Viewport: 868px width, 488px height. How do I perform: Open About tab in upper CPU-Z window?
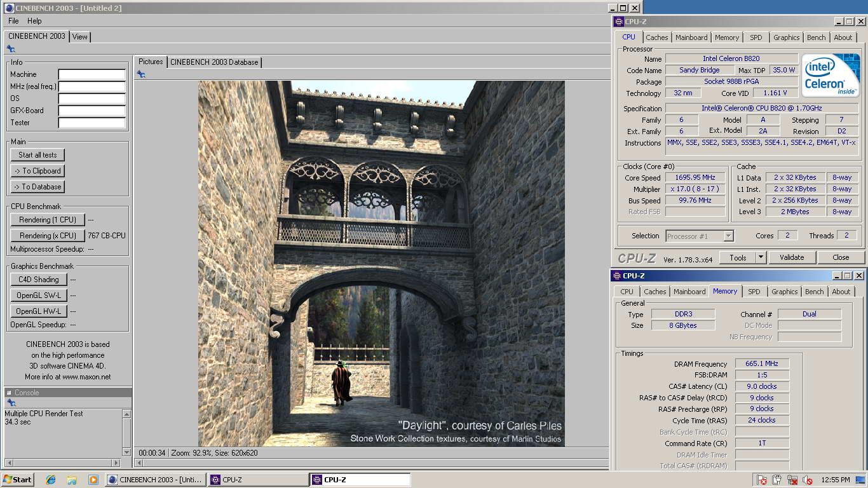[843, 37]
